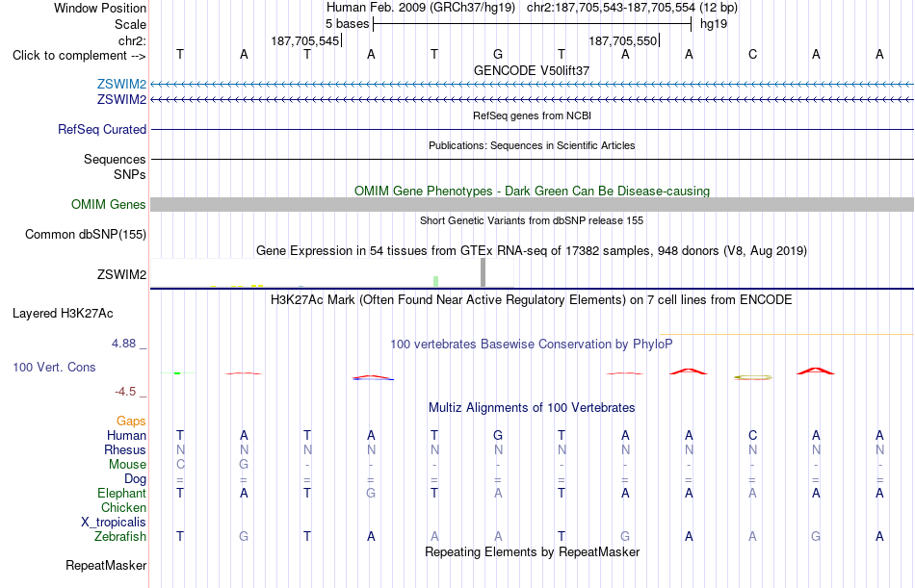Click the '5 bases' scale text

(x=347, y=24)
